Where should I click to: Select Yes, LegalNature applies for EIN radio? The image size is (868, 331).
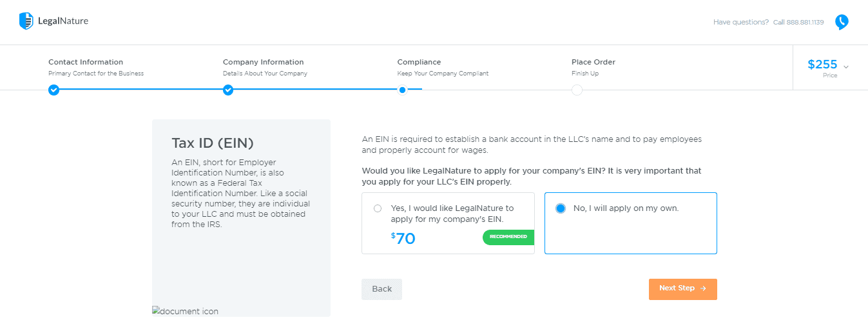tap(378, 208)
